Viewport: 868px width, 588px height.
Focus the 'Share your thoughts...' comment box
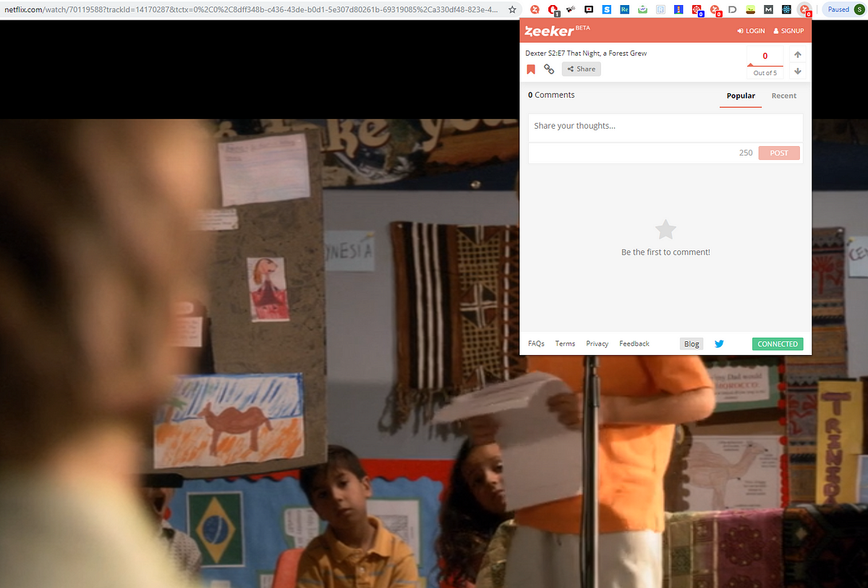pos(665,127)
